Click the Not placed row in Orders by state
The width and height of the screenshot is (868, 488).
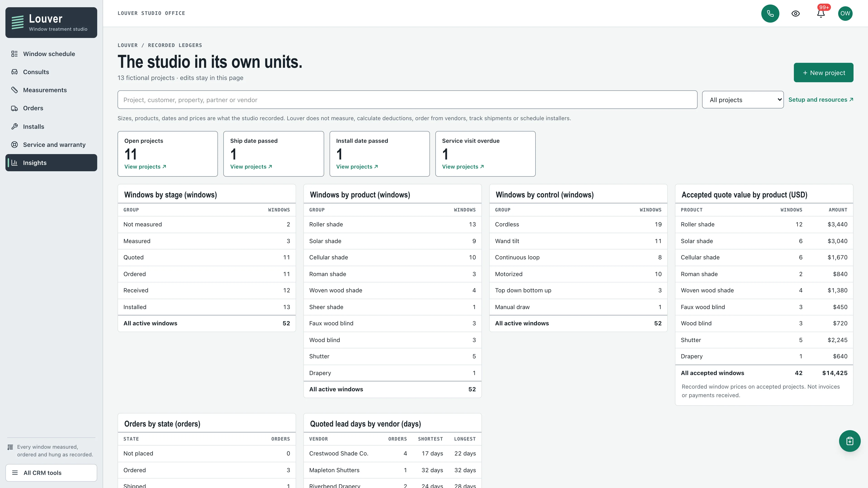[x=207, y=453]
